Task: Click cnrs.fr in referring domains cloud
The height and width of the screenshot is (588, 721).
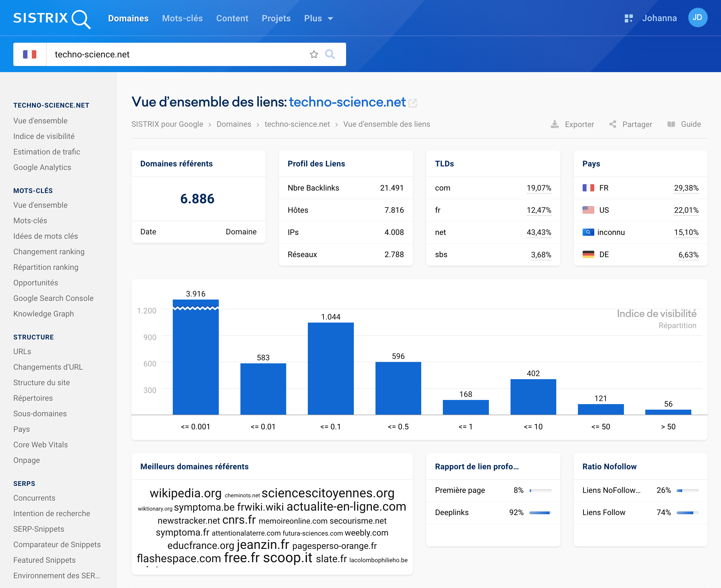Action: point(239,520)
